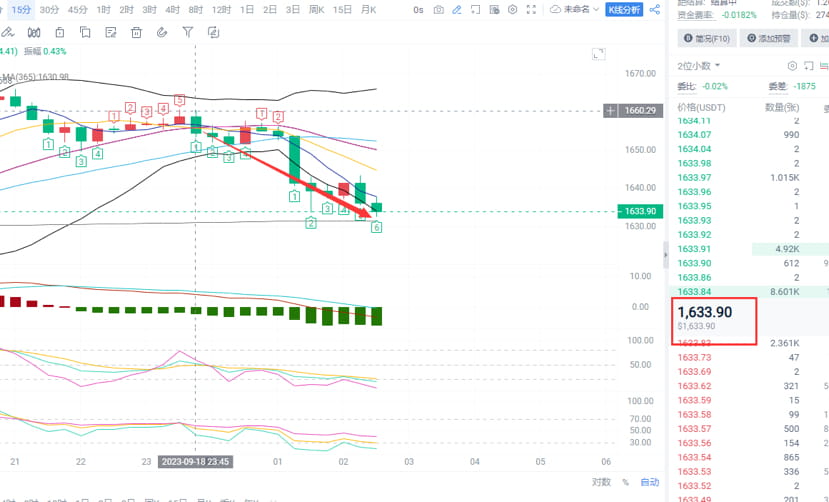Open the funnel filter icon
The width and height of the screenshot is (829, 502).
[188, 33]
